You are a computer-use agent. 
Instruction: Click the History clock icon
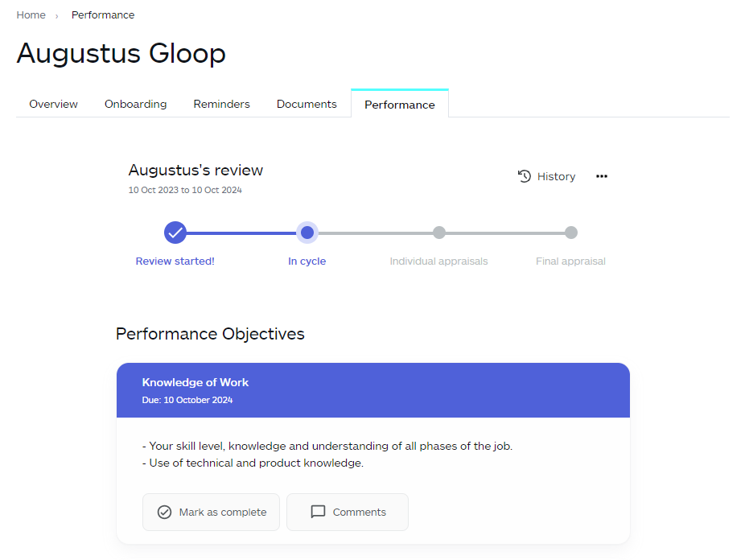coord(525,176)
